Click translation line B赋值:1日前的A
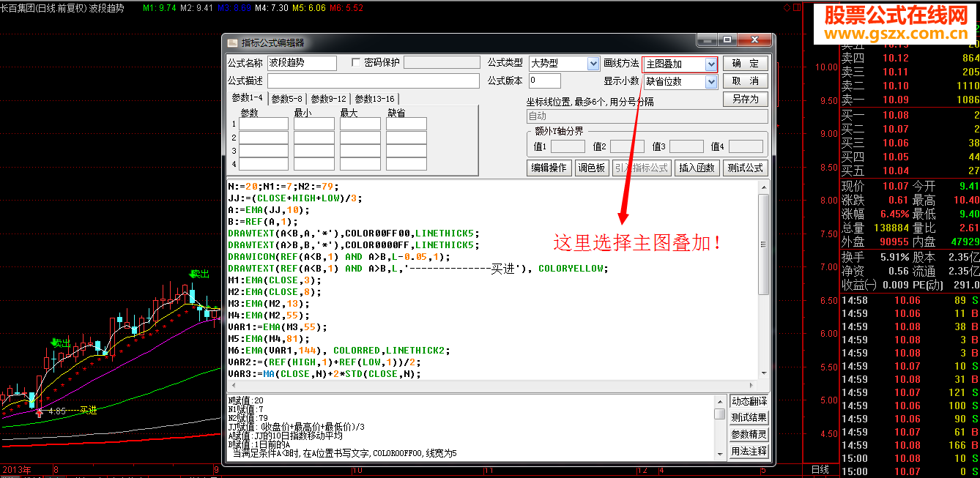Viewport: 980px width, 478px height. tap(259, 444)
